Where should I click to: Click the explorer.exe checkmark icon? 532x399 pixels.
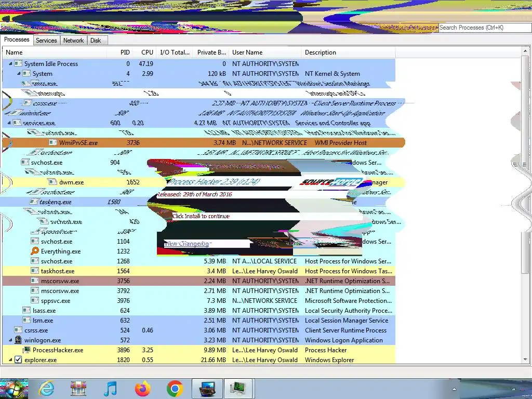click(18, 360)
